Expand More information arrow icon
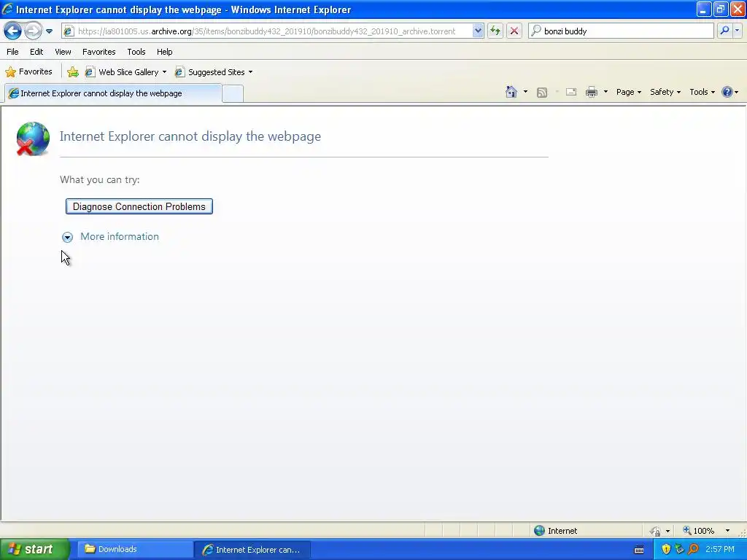The width and height of the screenshot is (747, 560). 67,237
